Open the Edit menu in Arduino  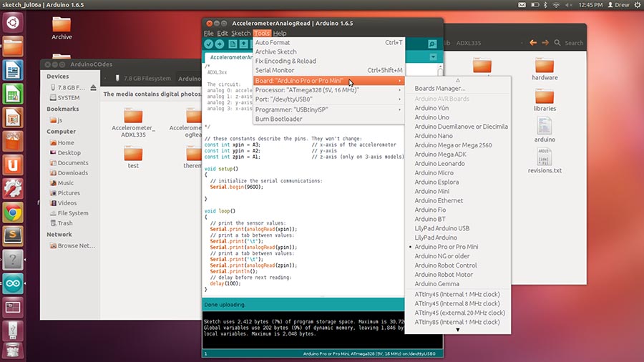click(223, 33)
